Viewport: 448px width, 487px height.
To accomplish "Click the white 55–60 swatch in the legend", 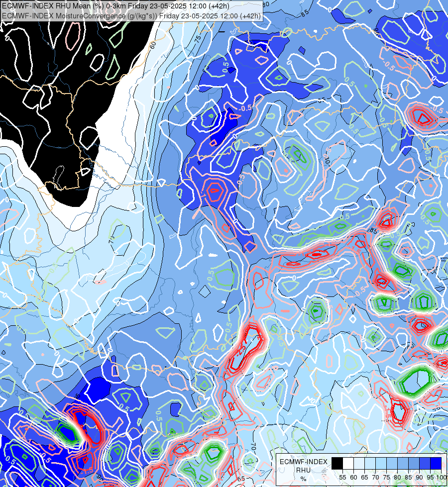I will point(348,464).
